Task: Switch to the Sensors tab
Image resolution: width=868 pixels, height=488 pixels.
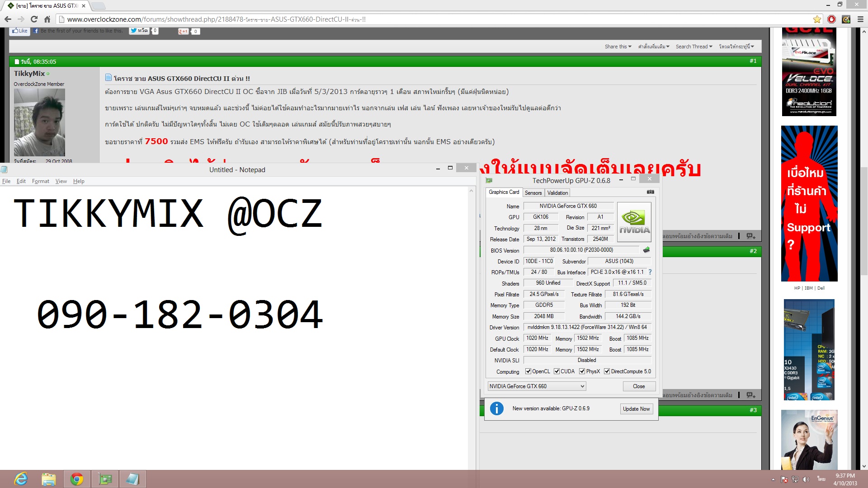Action: tap(533, 193)
